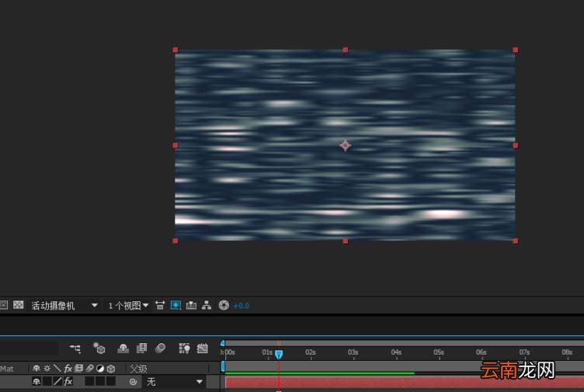Toggle the layer's quality slash switch

coord(57,381)
